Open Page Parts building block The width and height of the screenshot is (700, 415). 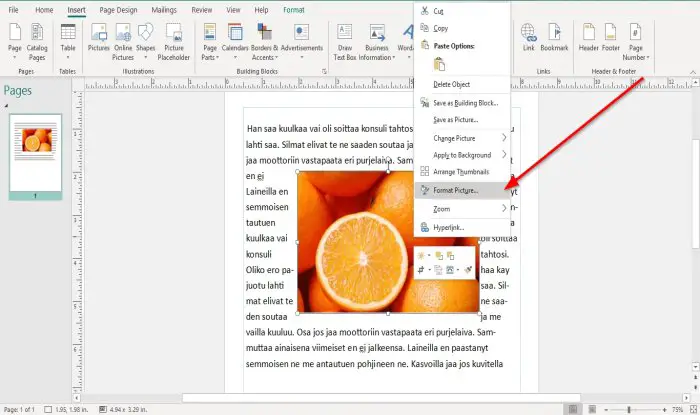pos(210,42)
